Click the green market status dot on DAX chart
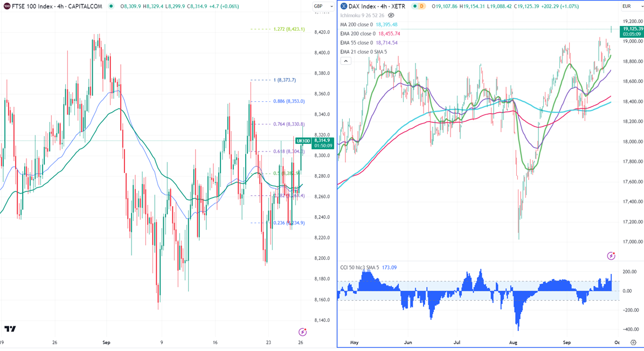Image resolution: width=644 pixels, height=351 pixels. 416,6
